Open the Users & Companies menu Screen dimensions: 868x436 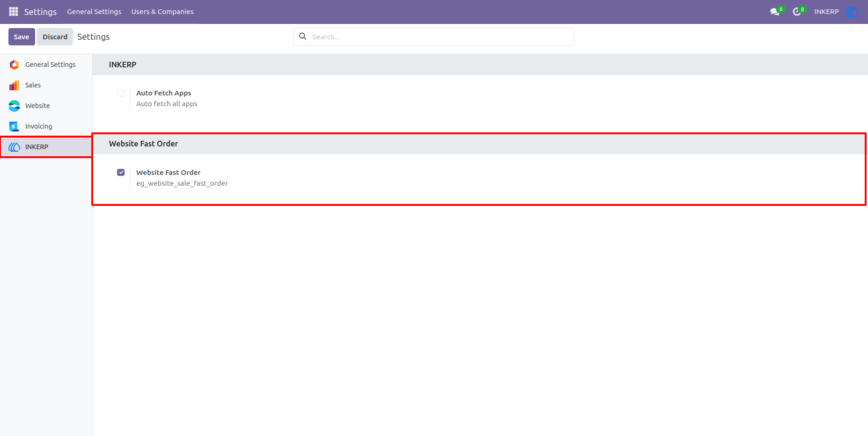click(162, 12)
